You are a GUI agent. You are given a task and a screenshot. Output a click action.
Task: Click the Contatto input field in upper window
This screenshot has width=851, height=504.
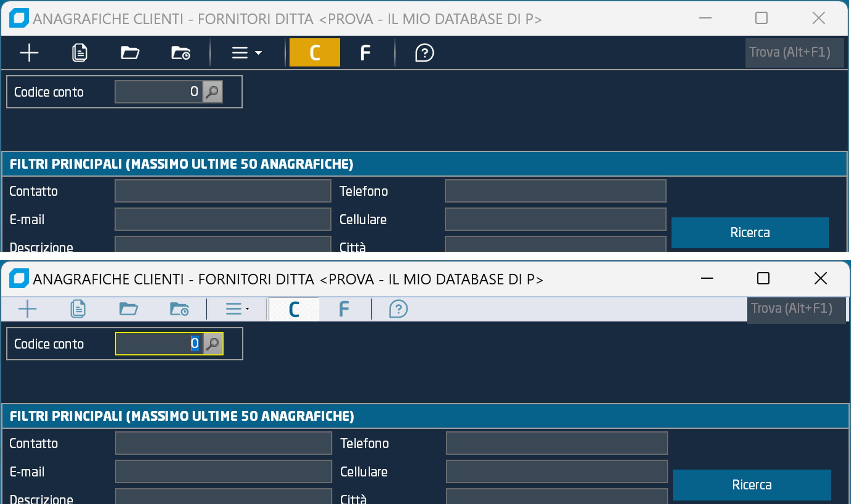pos(222,191)
